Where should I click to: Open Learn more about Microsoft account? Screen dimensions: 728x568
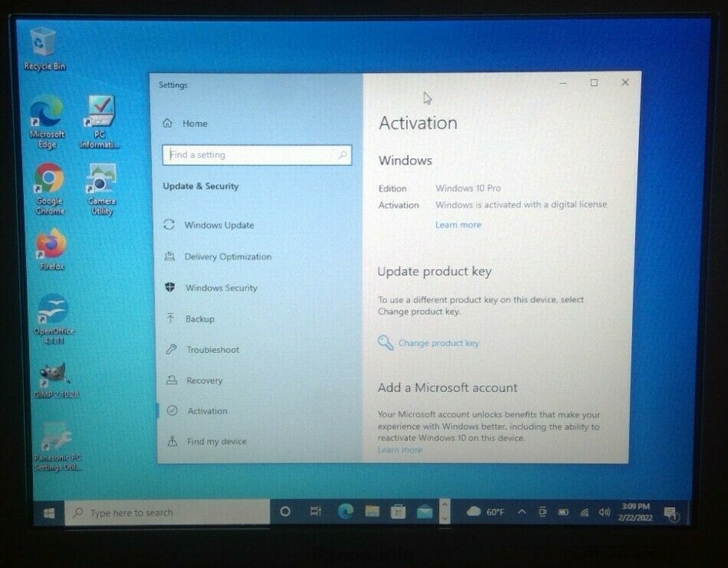pyautogui.click(x=400, y=450)
